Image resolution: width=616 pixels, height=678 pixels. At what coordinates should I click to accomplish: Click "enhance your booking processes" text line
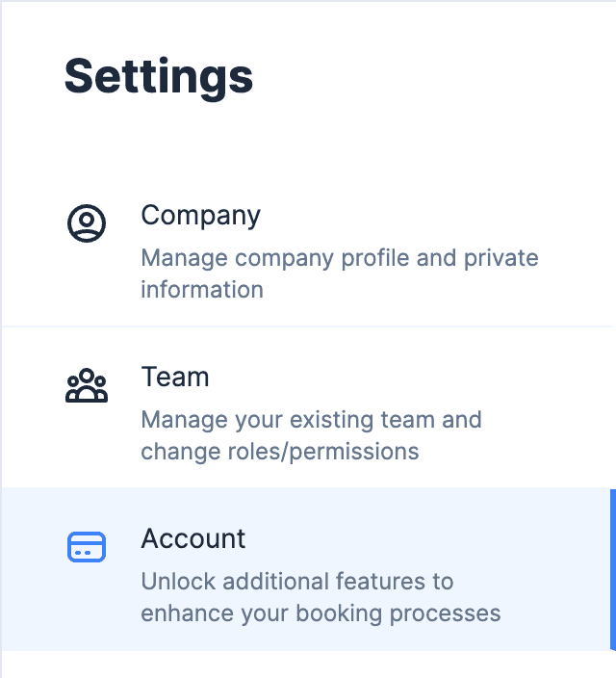point(321,614)
